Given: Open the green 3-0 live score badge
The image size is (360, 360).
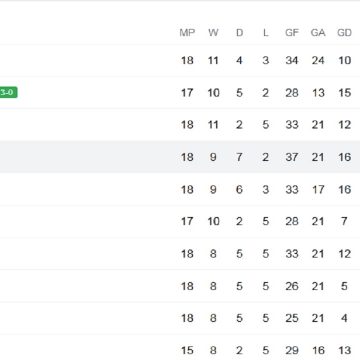Looking at the screenshot, I should (8, 92).
